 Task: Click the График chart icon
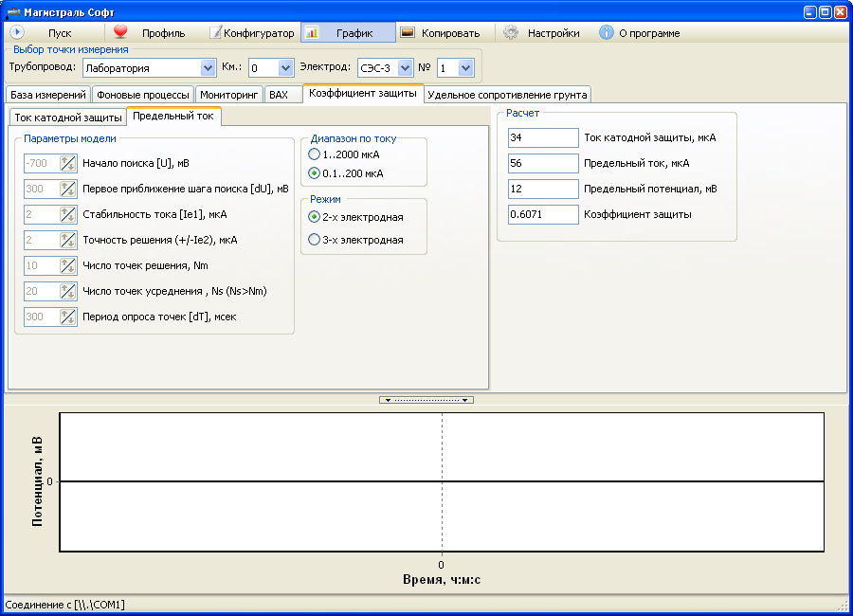[312, 32]
